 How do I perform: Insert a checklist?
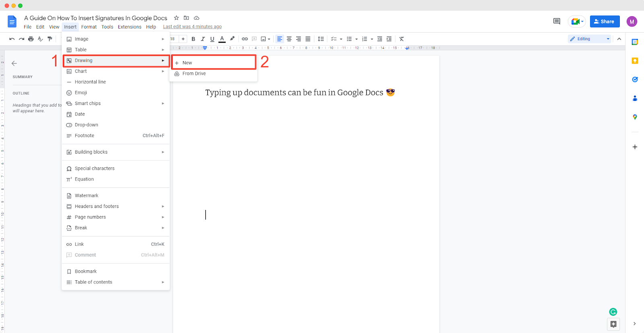click(334, 39)
